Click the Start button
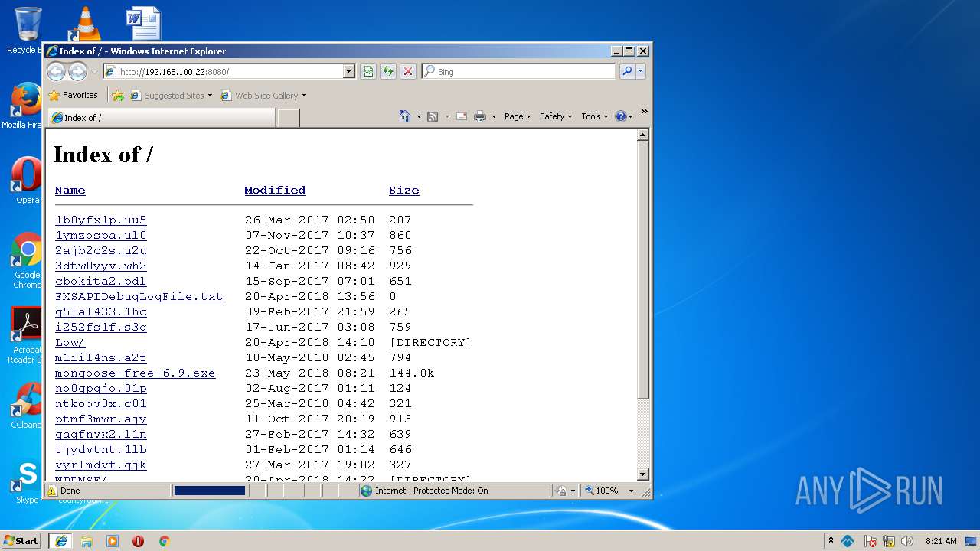Image resolution: width=980 pixels, height=551 pixels. click(21, 540)
